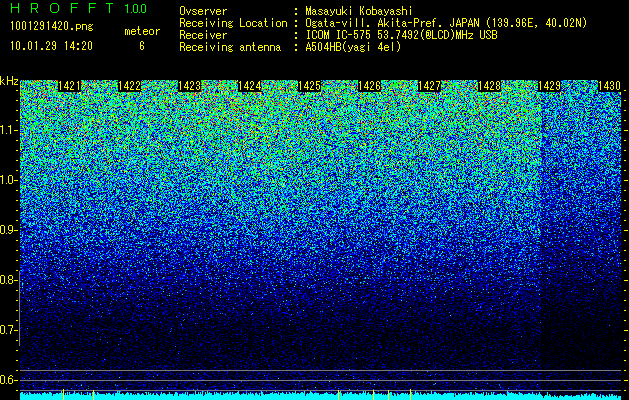The height and width of the screenshot is (400, 629).
Task: Click the 1421 time label
Action: pyautogui.click(x=69, y=86)
